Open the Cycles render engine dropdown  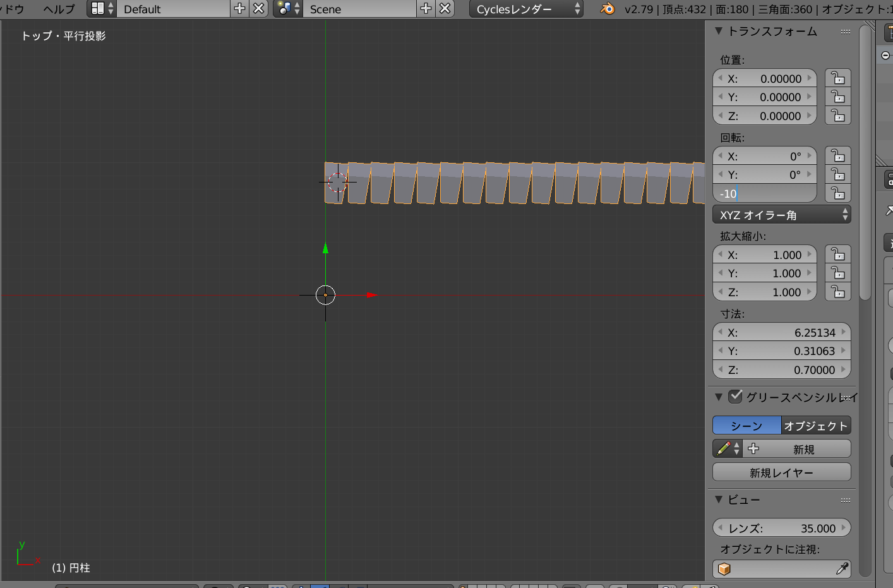click(x=526, y=9)
